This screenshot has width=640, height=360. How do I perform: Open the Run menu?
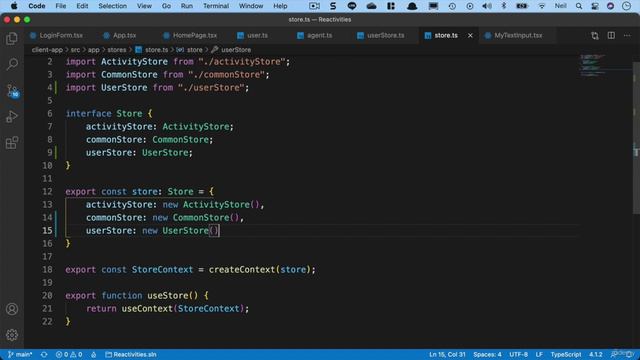187,6
